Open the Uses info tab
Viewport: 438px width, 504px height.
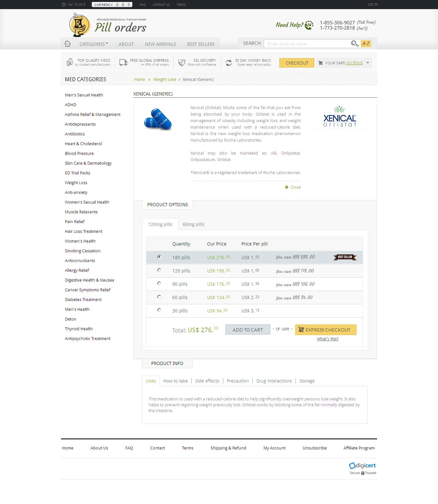click(151, 381)
